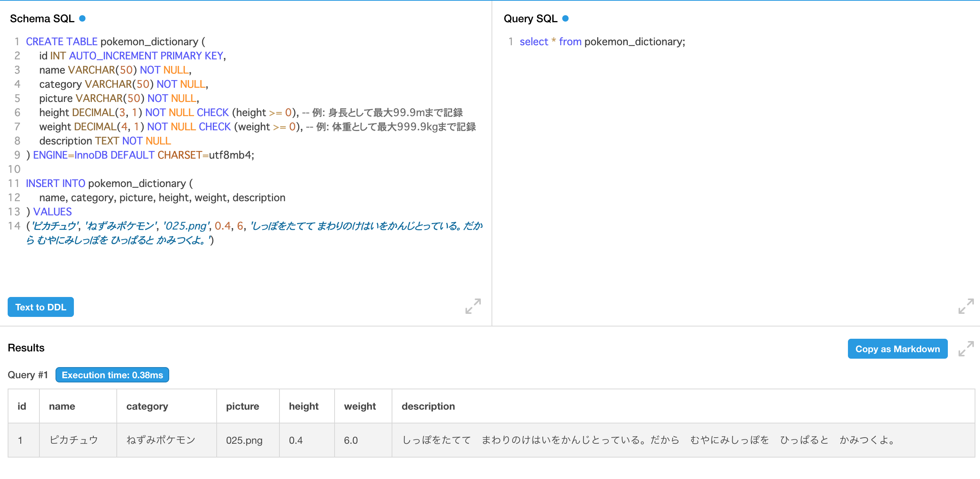Select the '025.png' picture cell
Viewport: 980px width, 479px height.
point(248,440)
